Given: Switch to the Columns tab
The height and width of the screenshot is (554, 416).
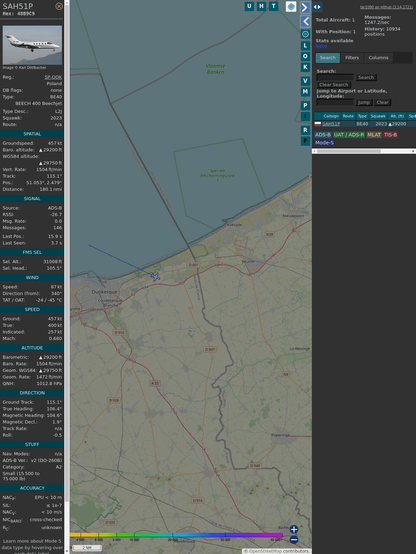Looking at the screenshot, I should click(x=378, y=58).
